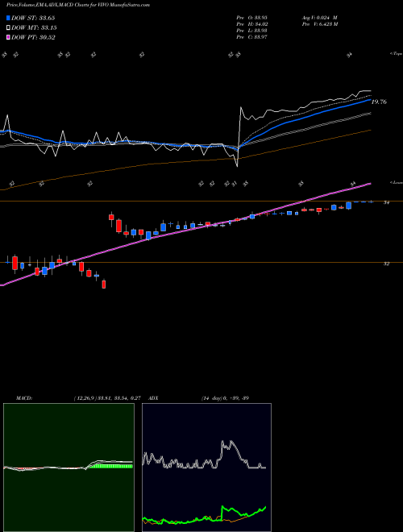Click the 'Pre O: 33.93' open value
Image resolution: width=403 pixels, height=532 pixels.
click(x=252, y=17)
